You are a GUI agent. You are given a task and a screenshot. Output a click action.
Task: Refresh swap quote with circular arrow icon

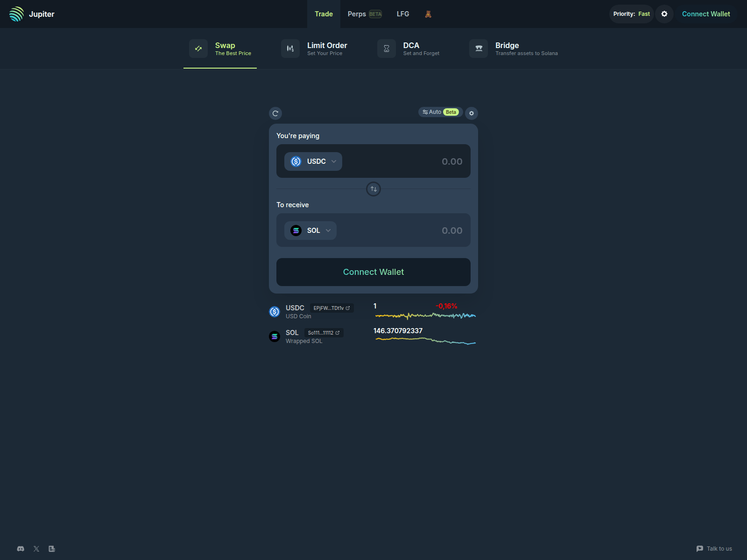pos(275,113)
